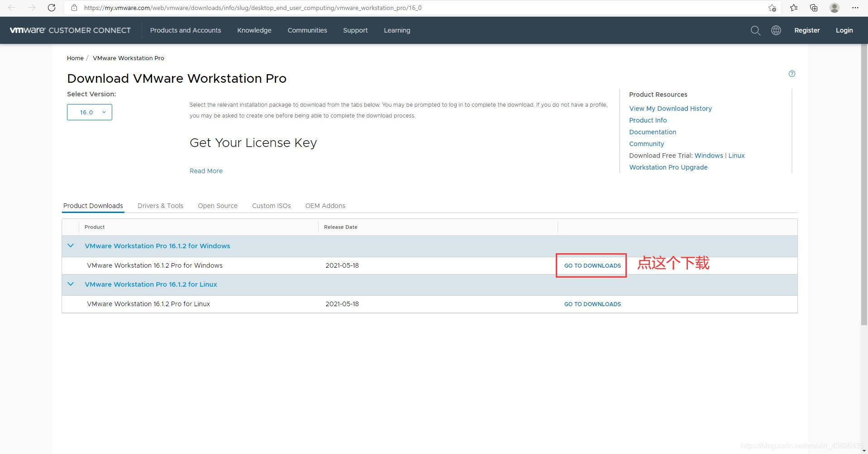Screen dimensions: 868x454
Task: Switch to Custom ISOs tab
Action: [272, 206]
